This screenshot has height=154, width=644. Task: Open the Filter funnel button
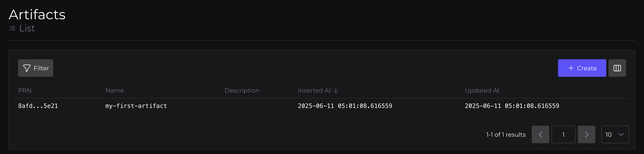(x=36, y=68)
